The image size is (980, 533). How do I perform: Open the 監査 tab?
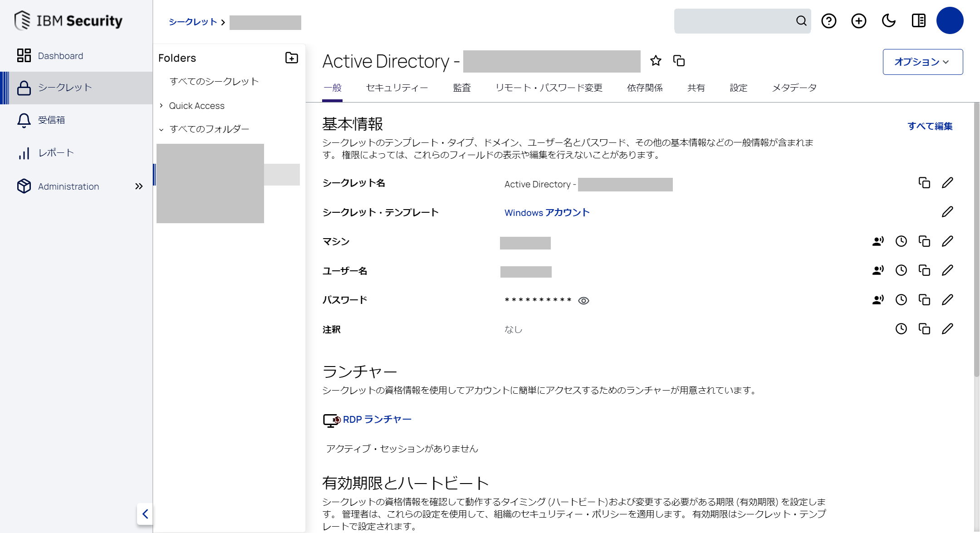[x=462, y=88]
